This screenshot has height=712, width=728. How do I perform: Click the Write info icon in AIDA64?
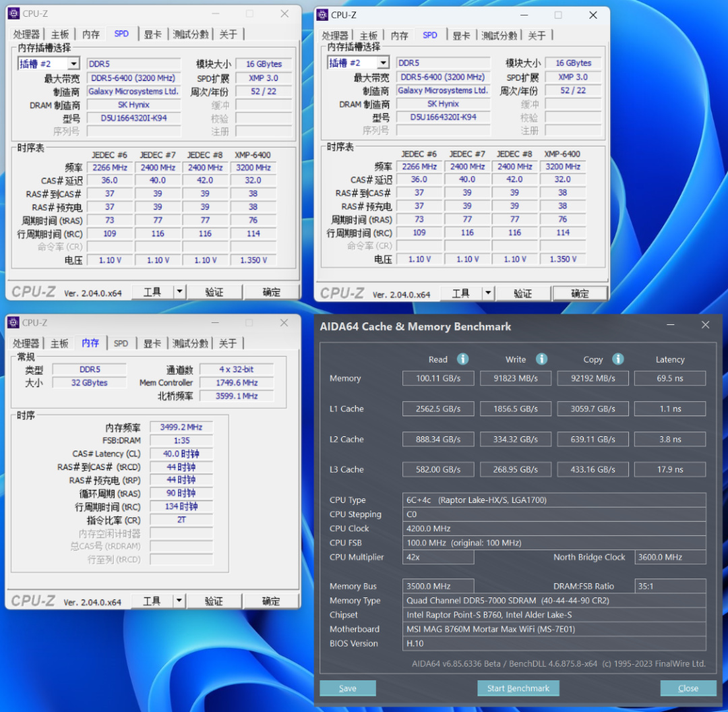point(541,359)
